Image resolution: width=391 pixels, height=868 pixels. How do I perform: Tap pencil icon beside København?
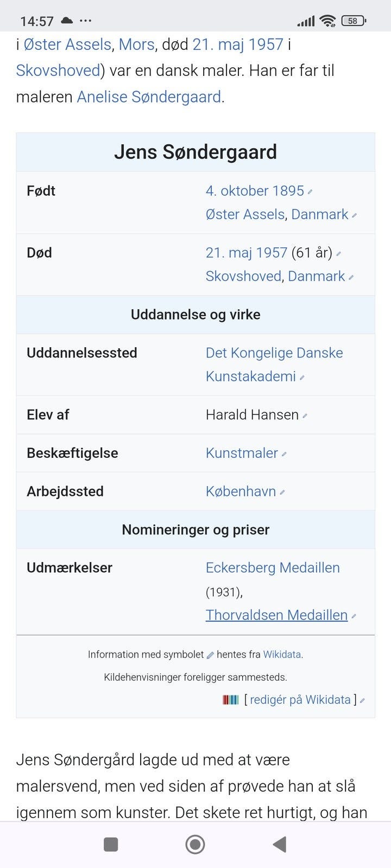click(282, 493)
